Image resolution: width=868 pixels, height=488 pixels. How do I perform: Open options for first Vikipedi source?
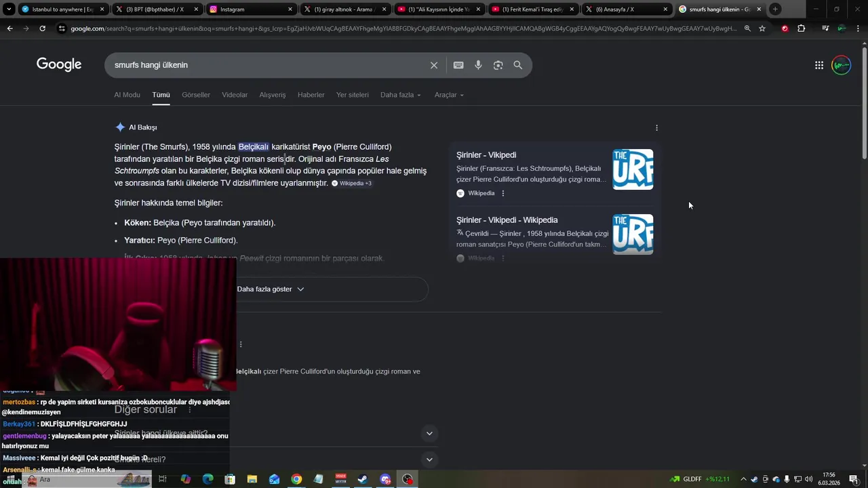[502, 193]
